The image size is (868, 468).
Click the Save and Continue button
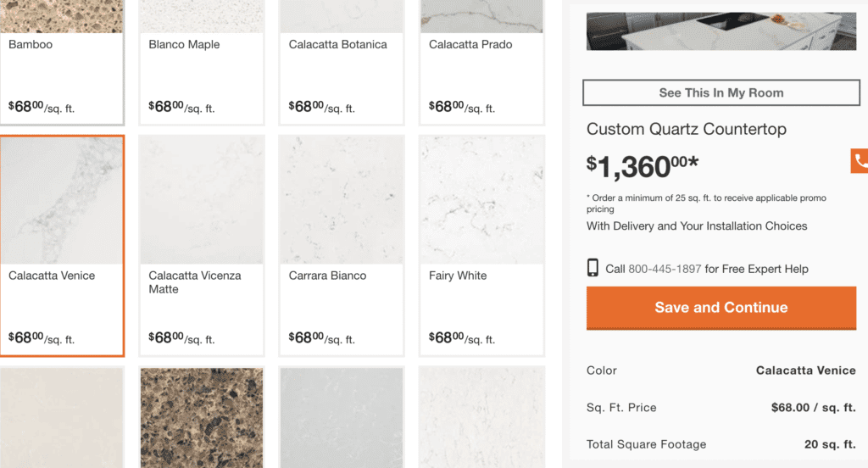pos(721,308)
